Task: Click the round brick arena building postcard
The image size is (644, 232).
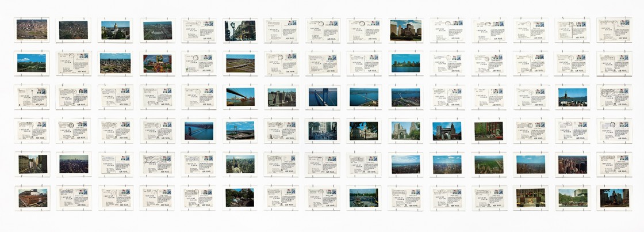Action: pyautogui.click(x=33, y=198)
